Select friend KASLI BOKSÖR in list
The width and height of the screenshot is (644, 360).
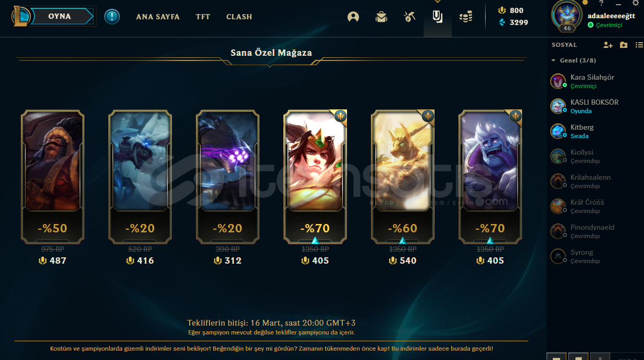tap(595, 106)
